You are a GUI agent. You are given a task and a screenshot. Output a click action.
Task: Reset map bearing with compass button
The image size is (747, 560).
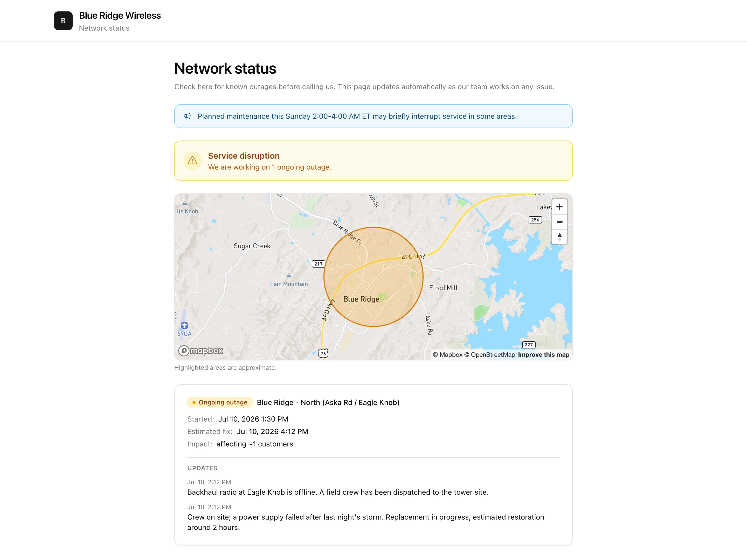559,237
